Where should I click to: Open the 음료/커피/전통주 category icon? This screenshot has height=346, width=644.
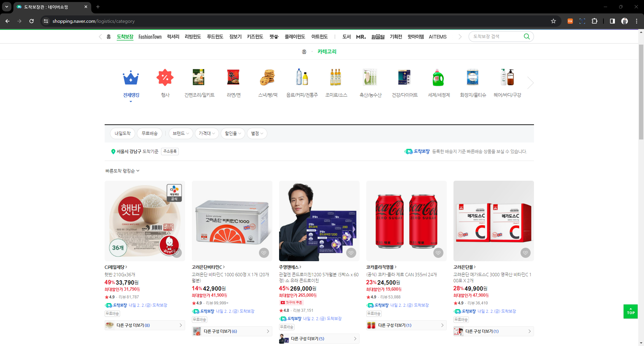[302, 77]
